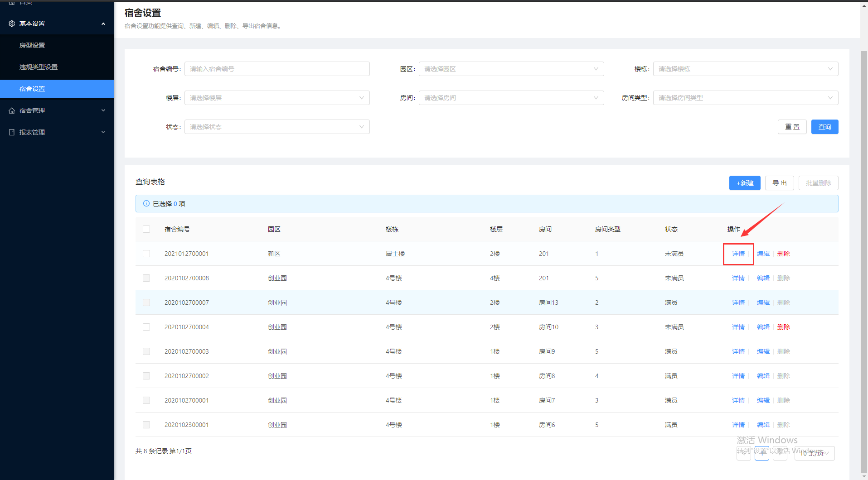Open 详情 for dormitory 2020102700003

tap(738, 351)
